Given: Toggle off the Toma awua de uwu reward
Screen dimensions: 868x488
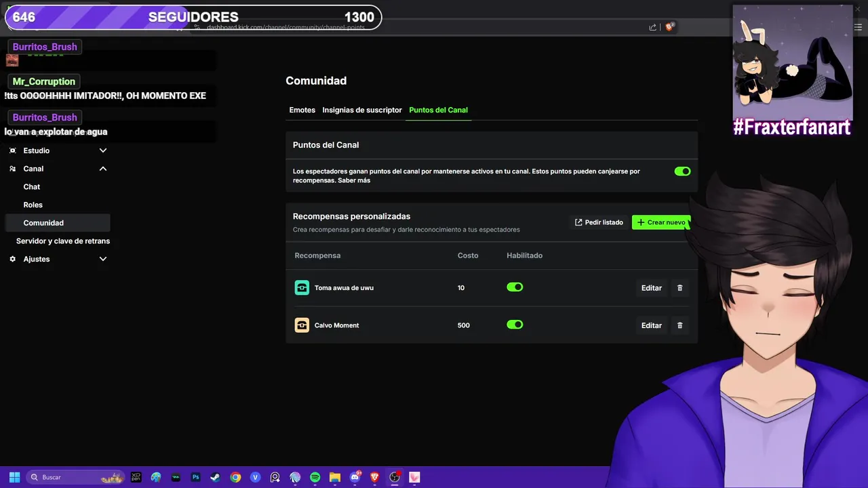Looking at the screenshot, I should pos(515,287).
